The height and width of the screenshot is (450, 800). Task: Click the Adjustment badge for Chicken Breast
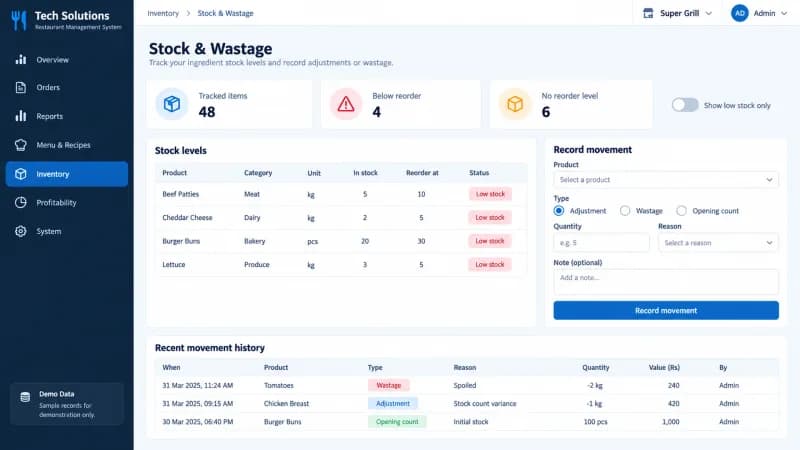393,404
